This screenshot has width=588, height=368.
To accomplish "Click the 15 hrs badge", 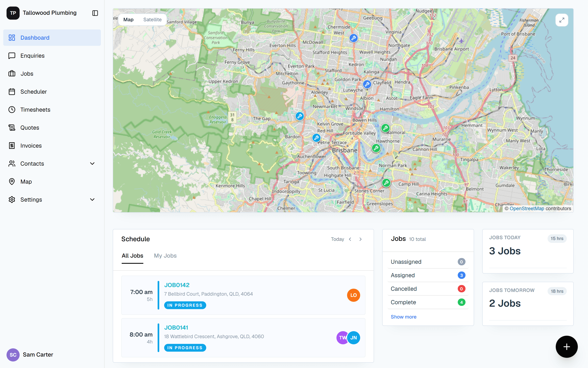I will [557, 239].
